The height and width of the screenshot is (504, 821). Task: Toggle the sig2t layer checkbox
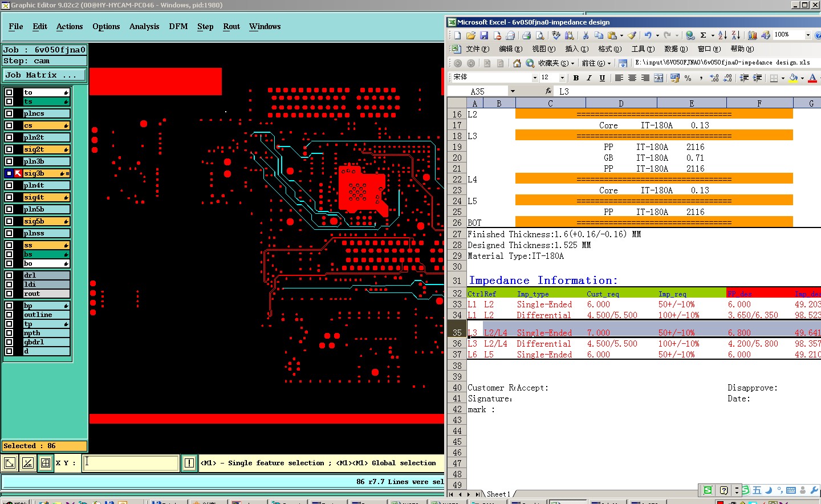pos(9,149)
